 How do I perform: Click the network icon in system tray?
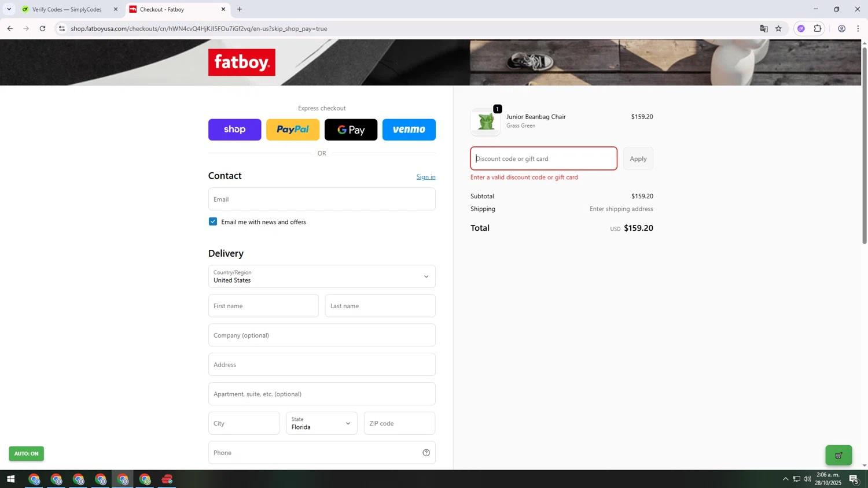pos(797,479)
